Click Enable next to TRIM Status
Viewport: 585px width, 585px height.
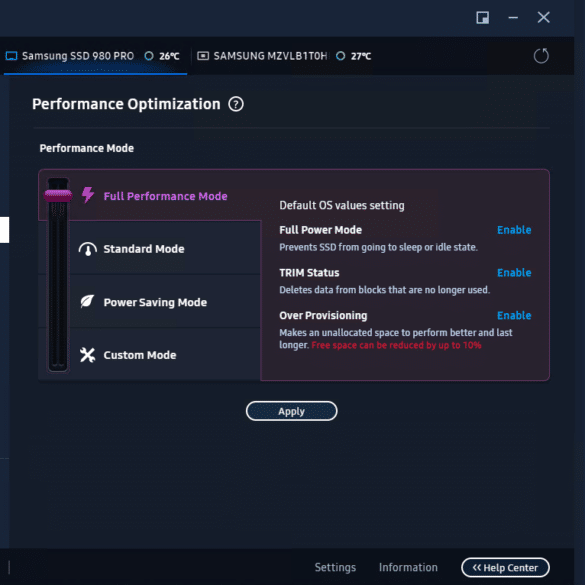point(514,273)
